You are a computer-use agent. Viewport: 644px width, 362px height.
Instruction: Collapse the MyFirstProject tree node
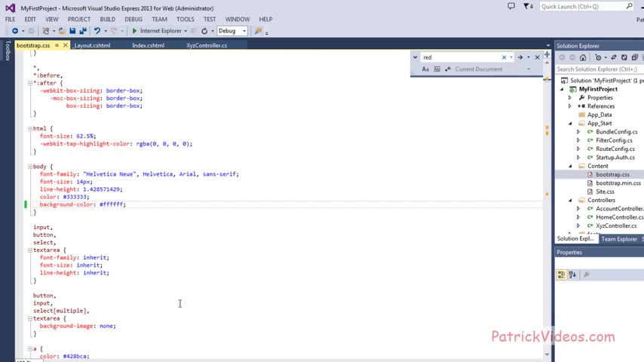562,89
